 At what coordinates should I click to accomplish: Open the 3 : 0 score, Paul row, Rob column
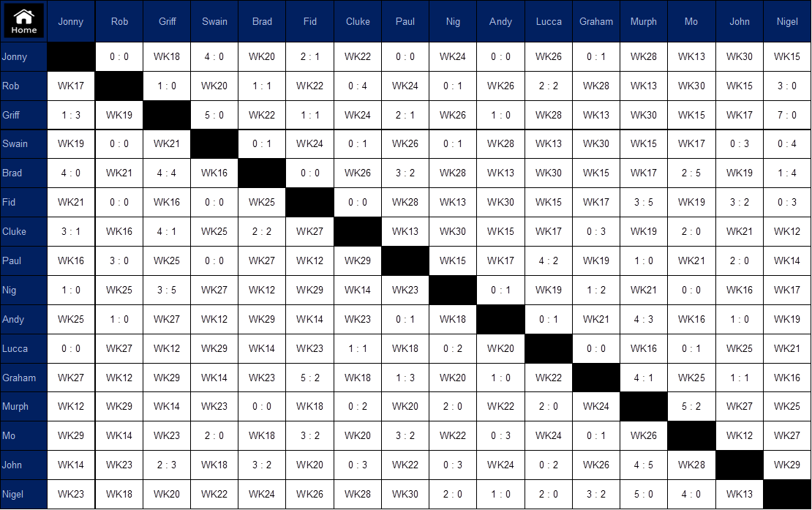click(119, 261)
